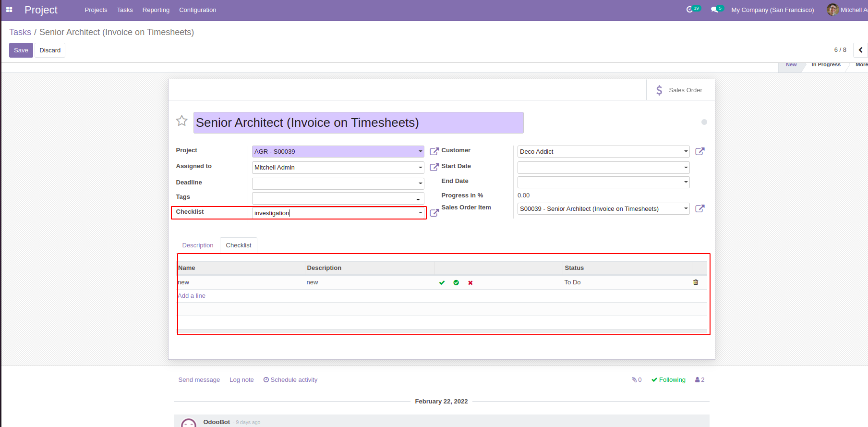Image resolution: width=868 pixels, height=427 pixels.
Task: Open external link for Sales Order Item
Action: [700, 208]
